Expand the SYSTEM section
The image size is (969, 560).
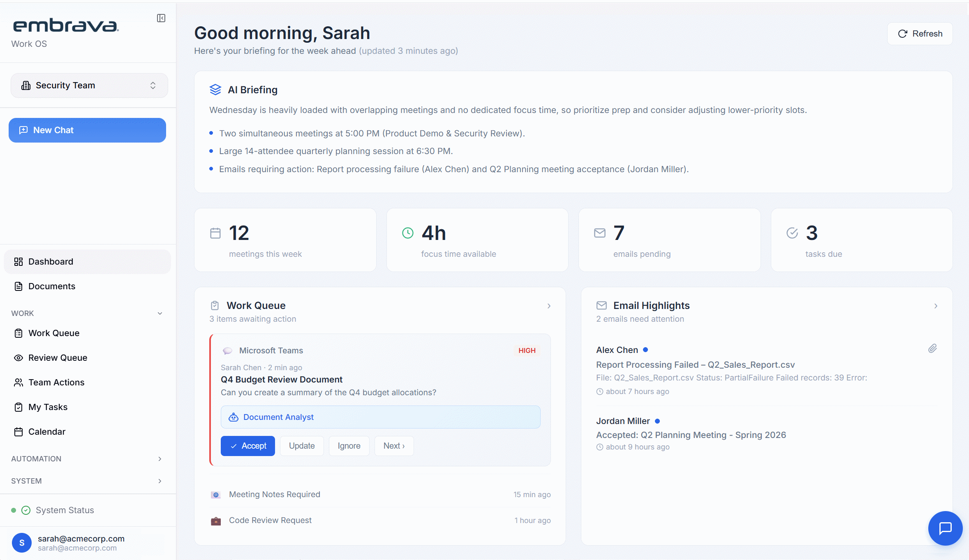point(160,481)
